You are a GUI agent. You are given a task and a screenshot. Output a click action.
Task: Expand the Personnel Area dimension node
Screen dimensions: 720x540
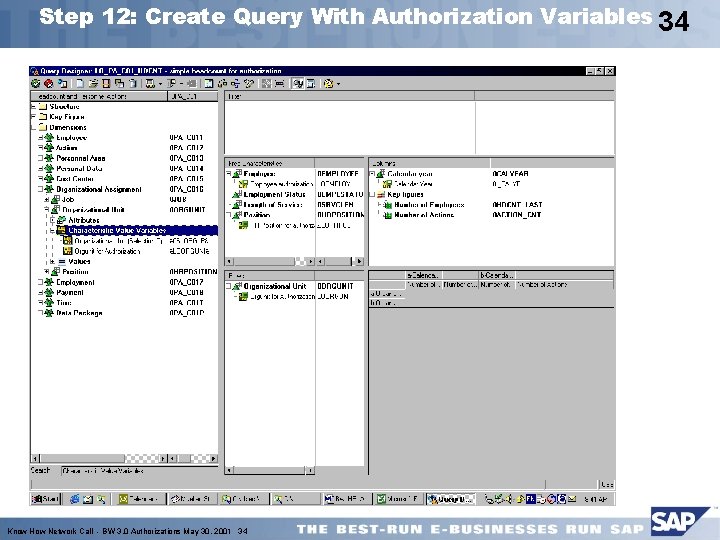pos(40,158)
